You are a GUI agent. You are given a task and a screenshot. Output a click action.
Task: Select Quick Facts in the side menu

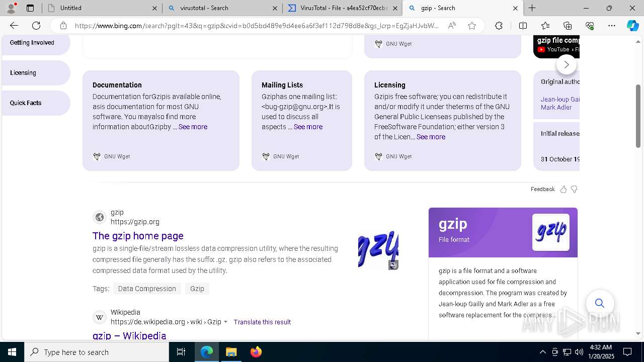[x=35, y=103]
